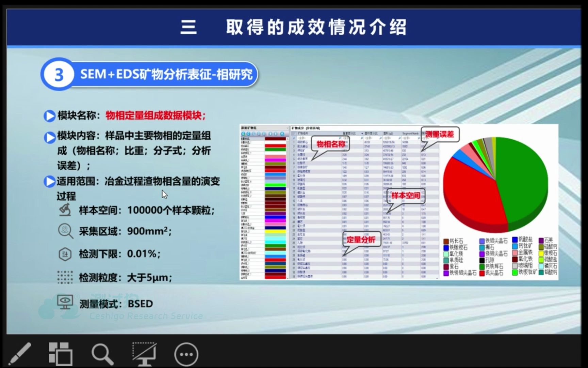Screen dimensions: 588x368
Task: Click the 橄榄石 yellow legend swatch
Action: [541, 253]
